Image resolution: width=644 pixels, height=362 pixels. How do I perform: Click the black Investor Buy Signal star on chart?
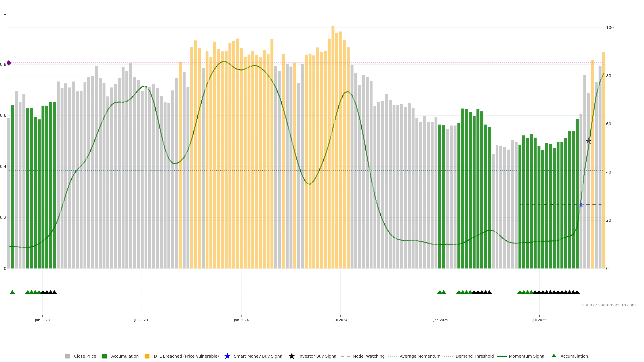click(x=588, y=141)
